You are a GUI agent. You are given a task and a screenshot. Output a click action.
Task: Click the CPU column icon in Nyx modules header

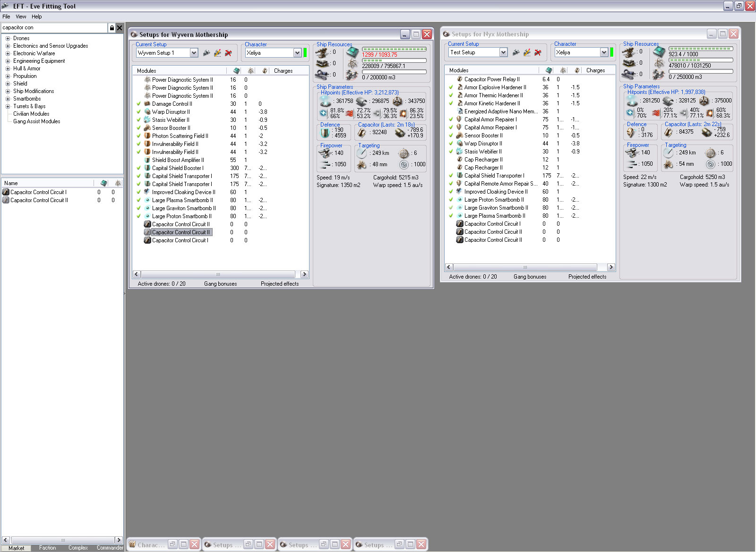(x=549, y=70)
